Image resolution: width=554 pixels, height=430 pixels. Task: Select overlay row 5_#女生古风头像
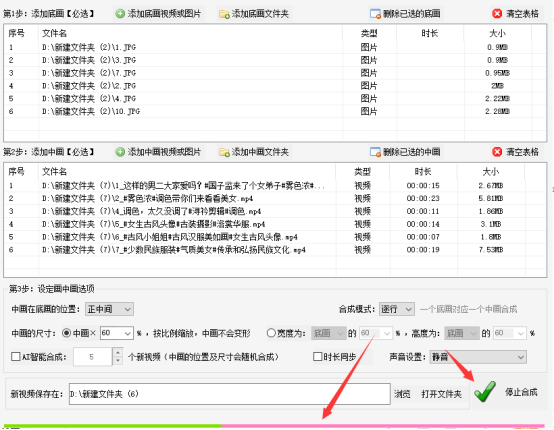point(275,224)
